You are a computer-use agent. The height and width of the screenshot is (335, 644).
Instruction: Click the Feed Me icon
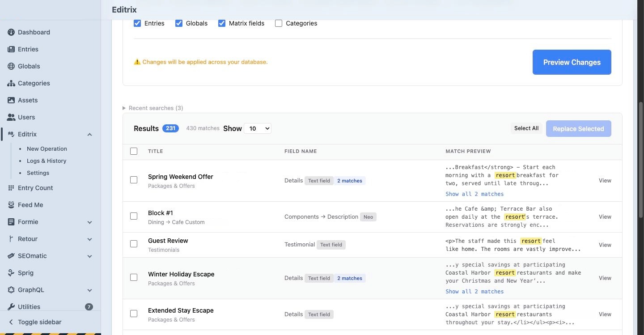[x=11, y=205]
